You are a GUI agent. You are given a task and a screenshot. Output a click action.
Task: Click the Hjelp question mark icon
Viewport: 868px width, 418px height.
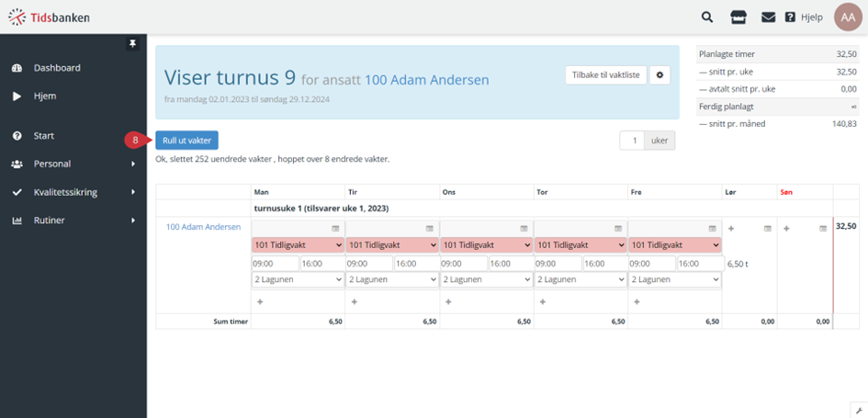790,17
